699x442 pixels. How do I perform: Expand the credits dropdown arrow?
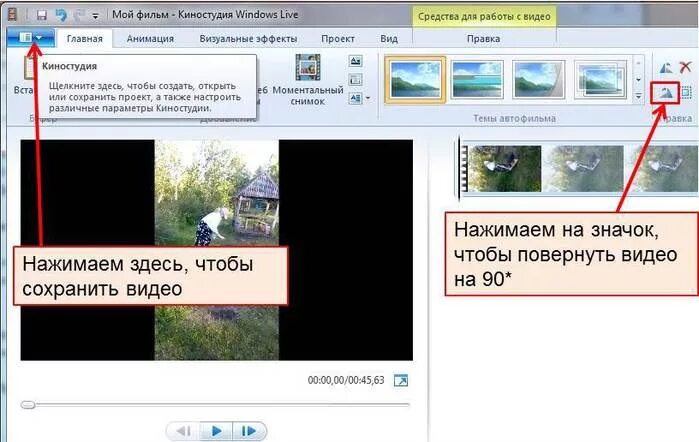coord(368,98)
